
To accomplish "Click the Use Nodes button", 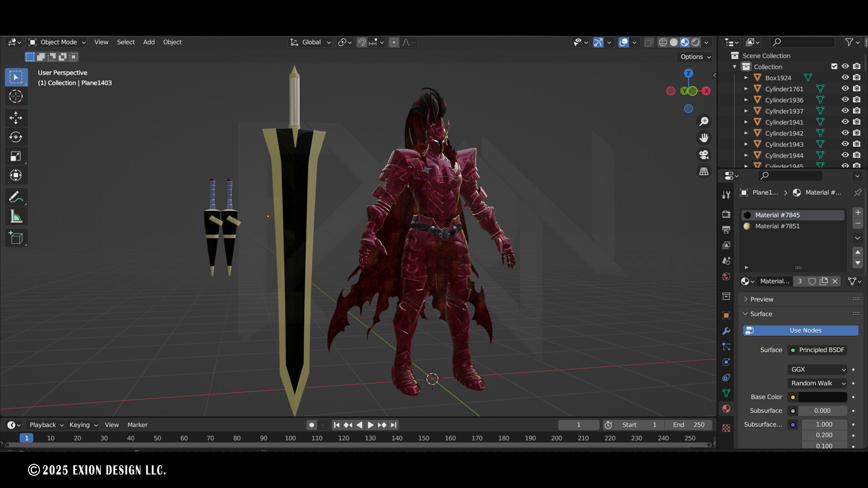I will pyautogui.click(x=801, y=330).
